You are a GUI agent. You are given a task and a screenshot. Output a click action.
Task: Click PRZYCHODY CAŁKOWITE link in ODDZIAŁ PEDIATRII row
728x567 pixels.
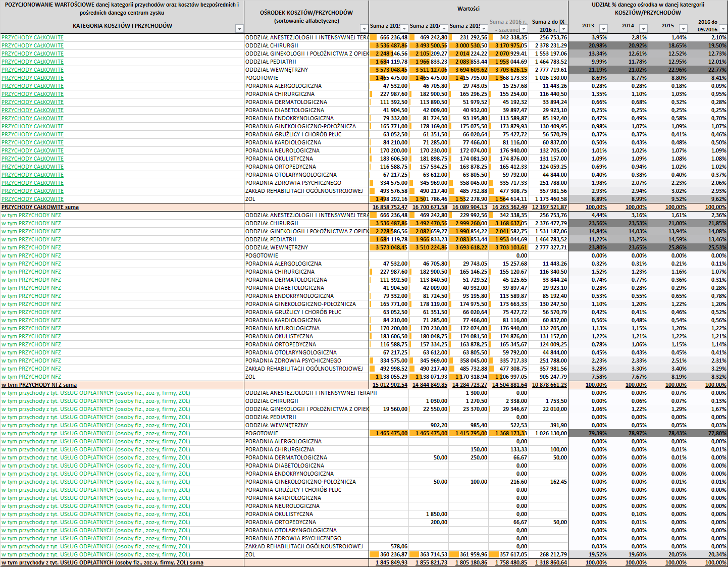point(33,62)
